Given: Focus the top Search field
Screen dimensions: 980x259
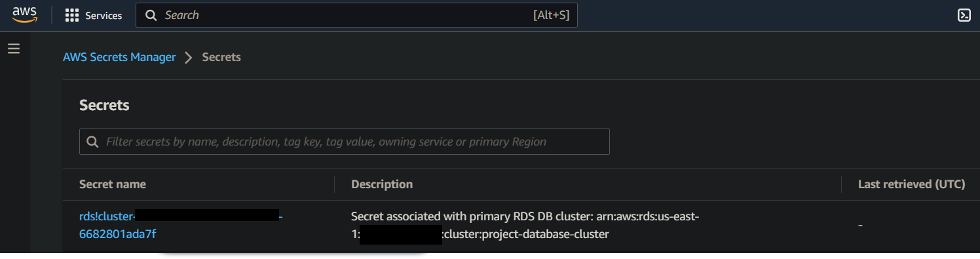Looking at the screenshot, I should click(356, 15).
